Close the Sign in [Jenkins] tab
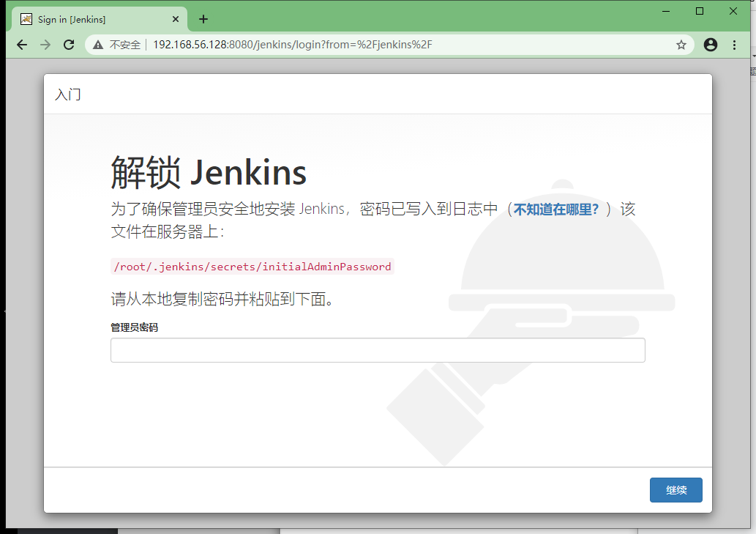 (x=176, y=19)
